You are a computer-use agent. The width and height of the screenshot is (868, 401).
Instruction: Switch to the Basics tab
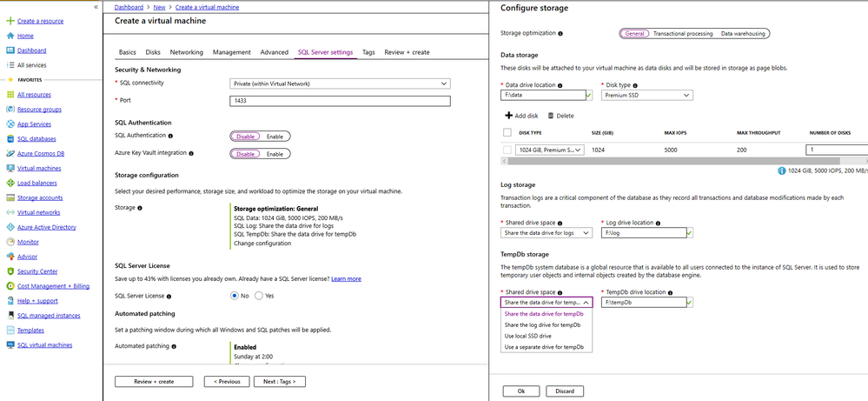coord(128,52)
